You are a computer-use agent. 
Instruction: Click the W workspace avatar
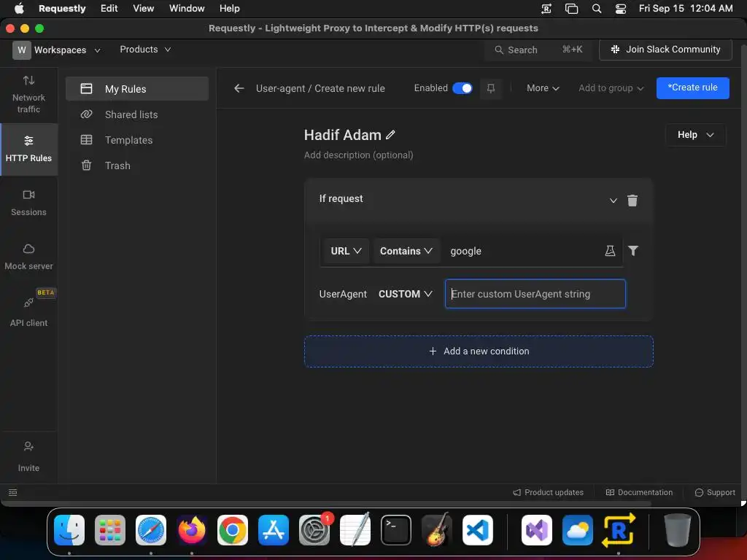22,50
